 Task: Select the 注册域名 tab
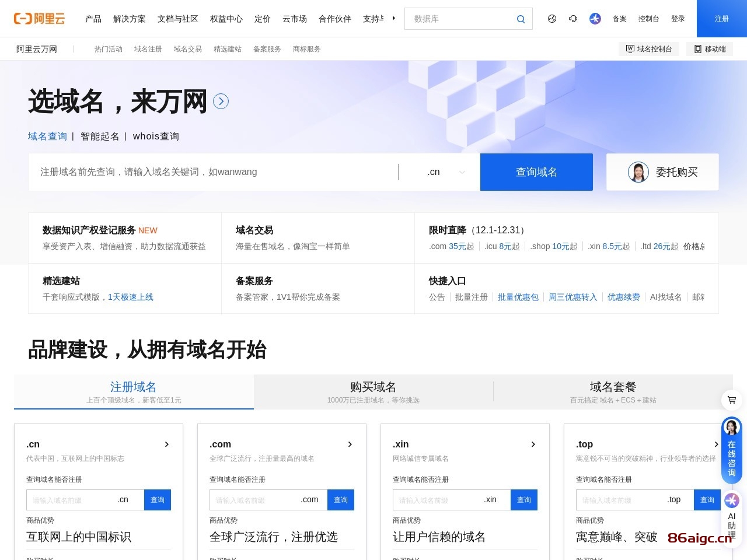[x=134, y=392]
